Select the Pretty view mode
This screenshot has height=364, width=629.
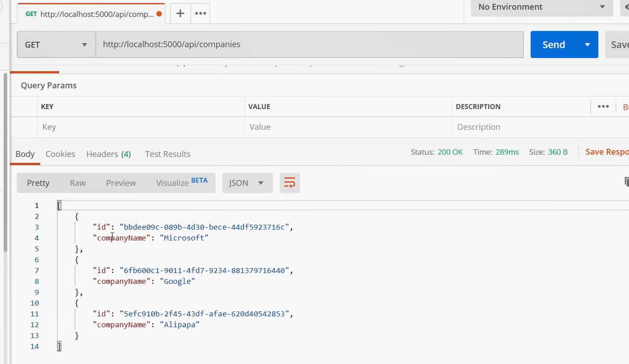[38, 183]
